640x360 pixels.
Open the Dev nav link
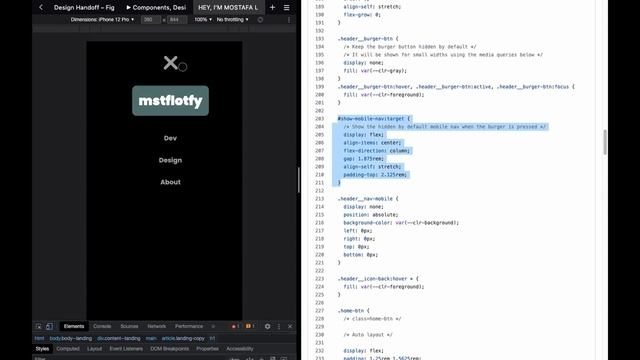(x=170, y=138)
